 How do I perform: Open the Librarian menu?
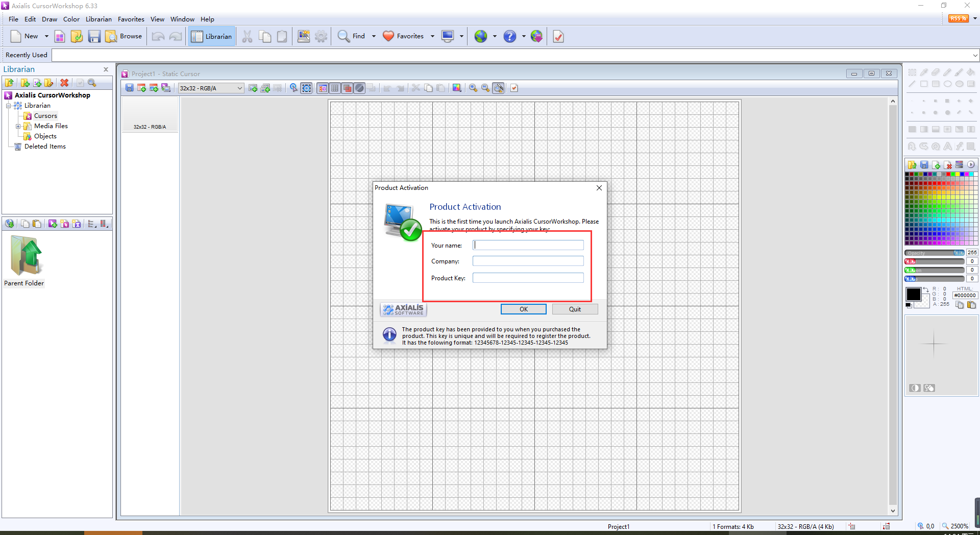[98, 19]
